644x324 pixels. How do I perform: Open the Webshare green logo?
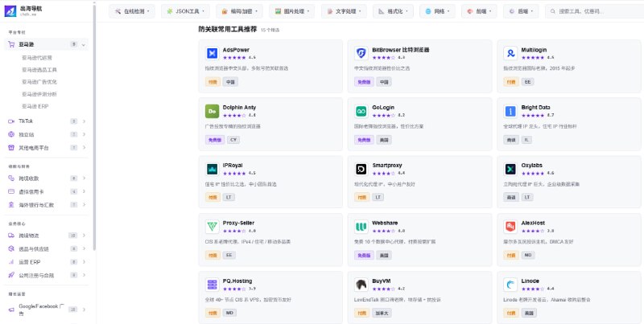[x=361, y=227]
